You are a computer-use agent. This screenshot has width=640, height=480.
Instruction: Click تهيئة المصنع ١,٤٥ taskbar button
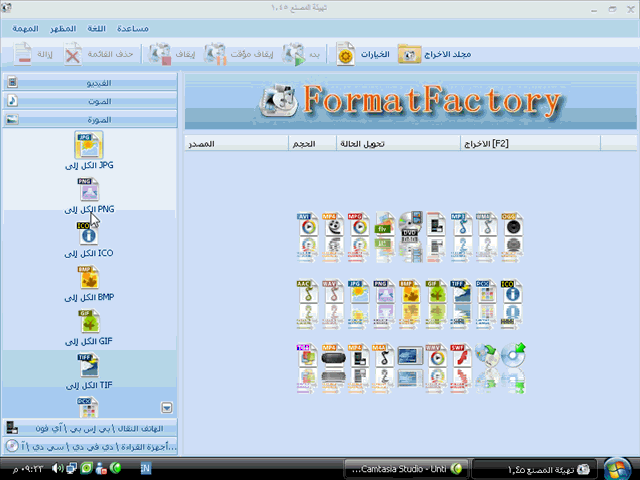[x=534, y=470]
